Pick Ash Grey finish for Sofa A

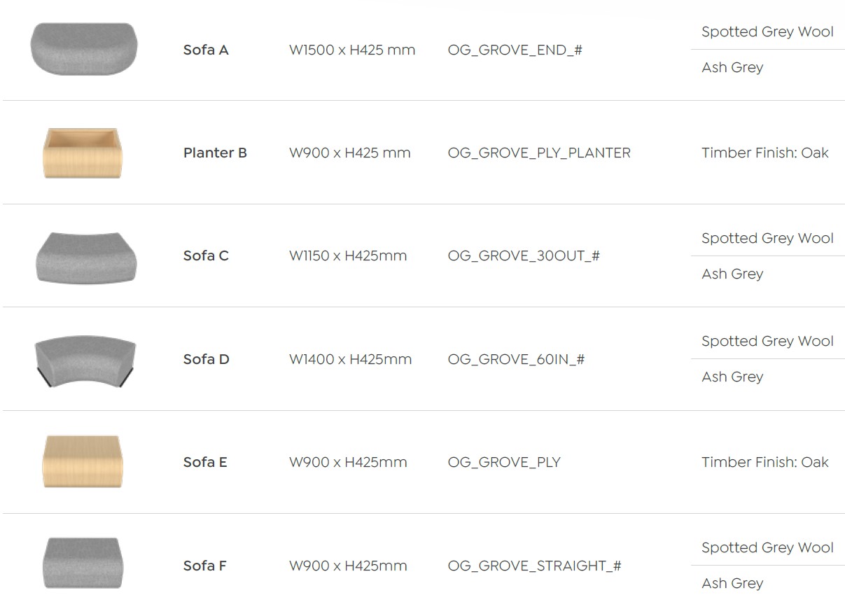pyautogui.click(x=732, y=68)
